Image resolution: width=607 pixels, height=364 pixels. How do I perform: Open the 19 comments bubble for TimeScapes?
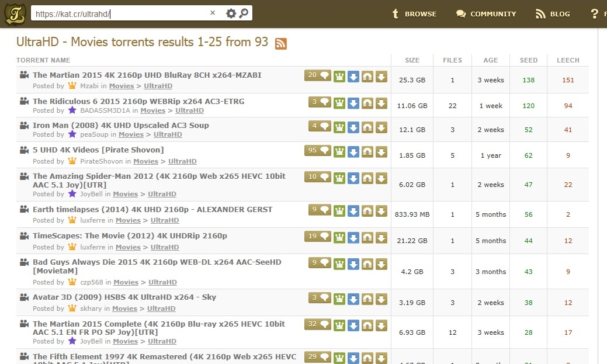coord(318,237)
